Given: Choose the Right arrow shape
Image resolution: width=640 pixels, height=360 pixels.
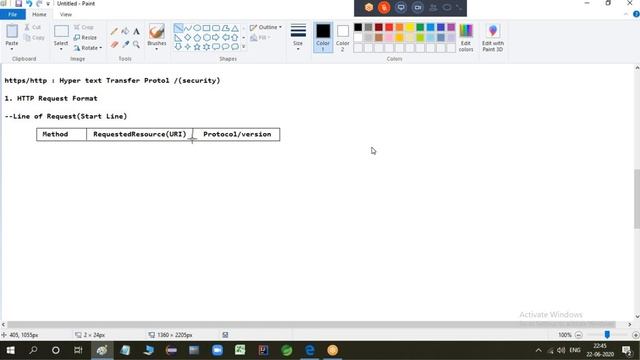Looking at the screenshot, I should point(216,38).
